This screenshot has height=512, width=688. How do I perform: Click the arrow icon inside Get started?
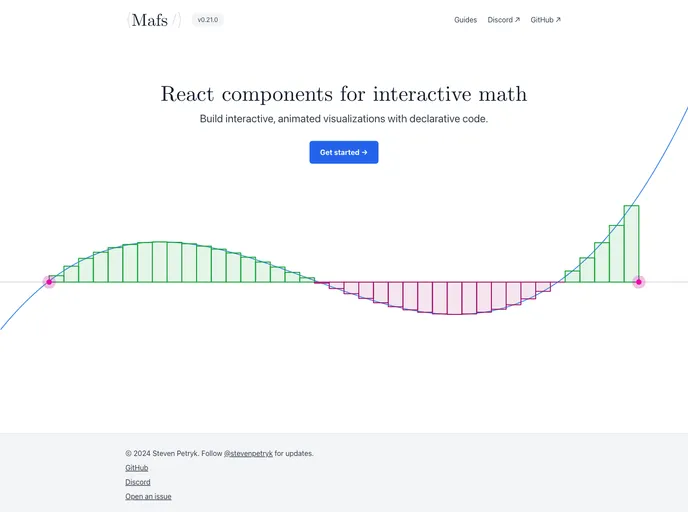364,152
